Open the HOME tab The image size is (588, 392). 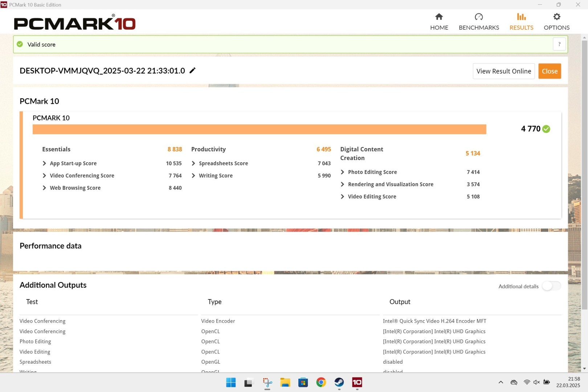439,22
